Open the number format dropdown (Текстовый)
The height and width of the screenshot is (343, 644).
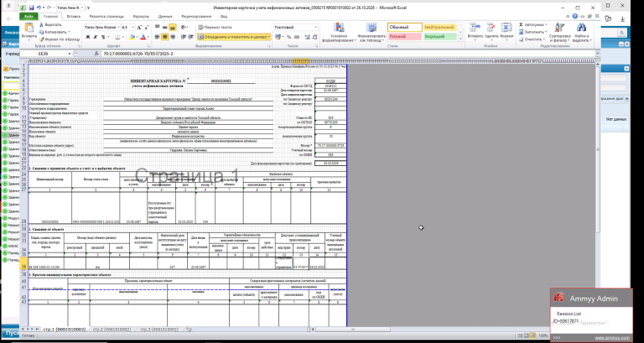315,27
